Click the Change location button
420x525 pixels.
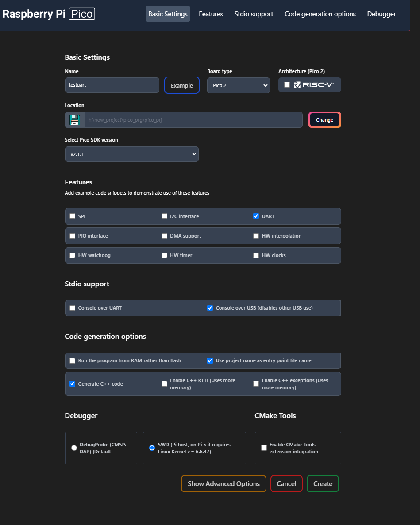324,120
